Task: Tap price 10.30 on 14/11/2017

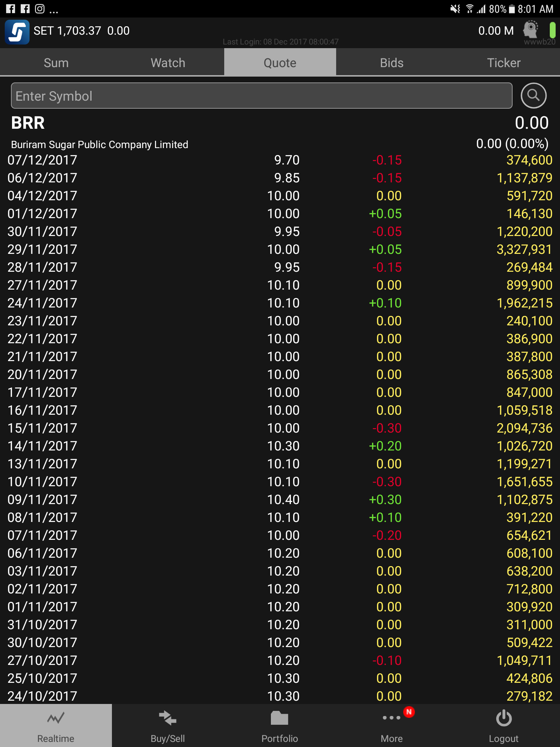Action: click(283, 446)
